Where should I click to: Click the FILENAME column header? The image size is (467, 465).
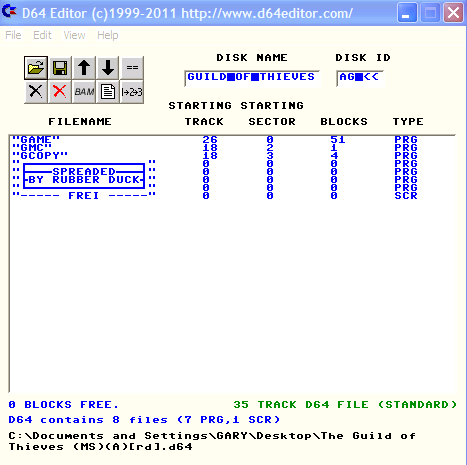click(80, 122)
